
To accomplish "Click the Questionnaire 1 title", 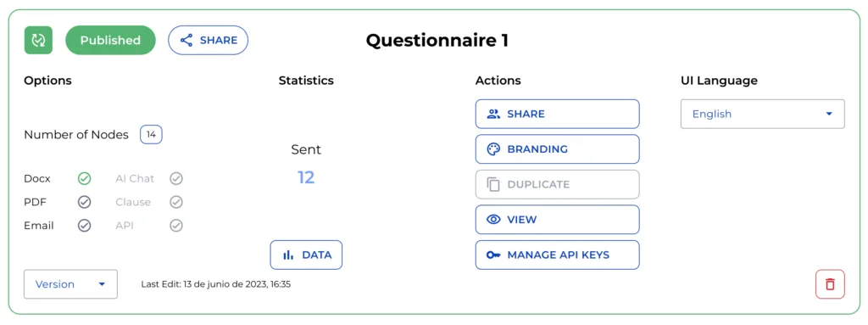I will pyautogui.click(x=437, y=41).
